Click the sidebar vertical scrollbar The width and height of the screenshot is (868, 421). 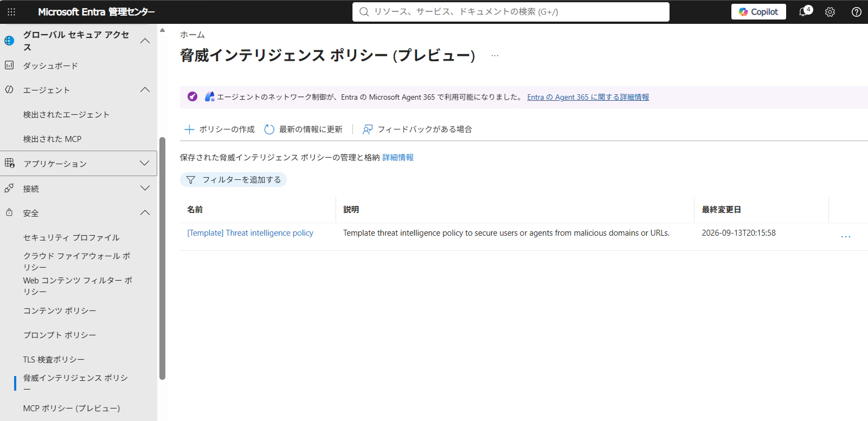click(162, 258)
